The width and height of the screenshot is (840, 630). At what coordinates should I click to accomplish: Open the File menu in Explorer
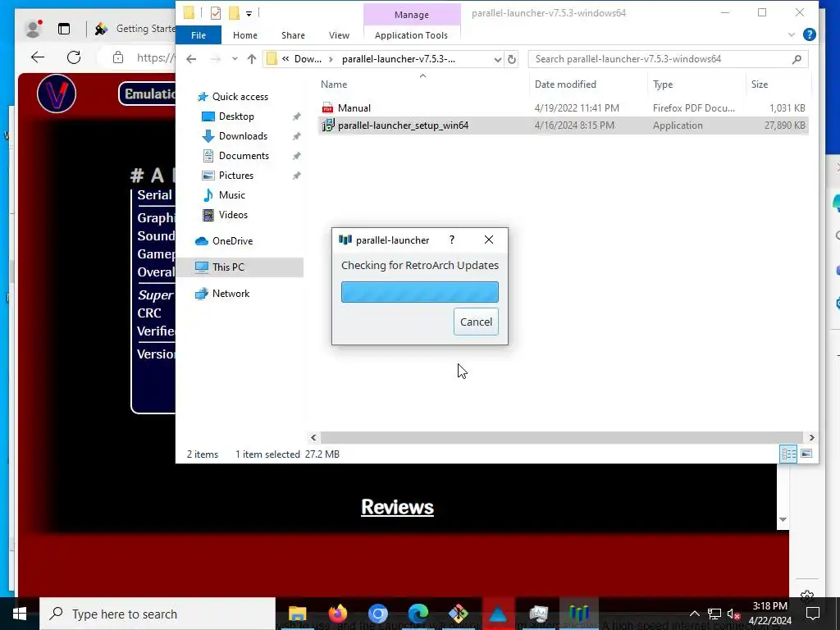pyautogui.click(x=199, y=35)
